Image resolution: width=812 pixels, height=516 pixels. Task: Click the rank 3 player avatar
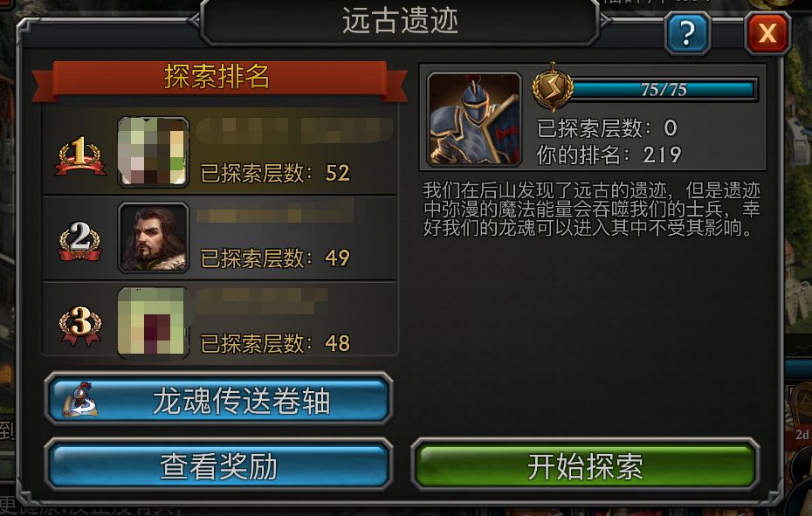[x=154, y=322]
